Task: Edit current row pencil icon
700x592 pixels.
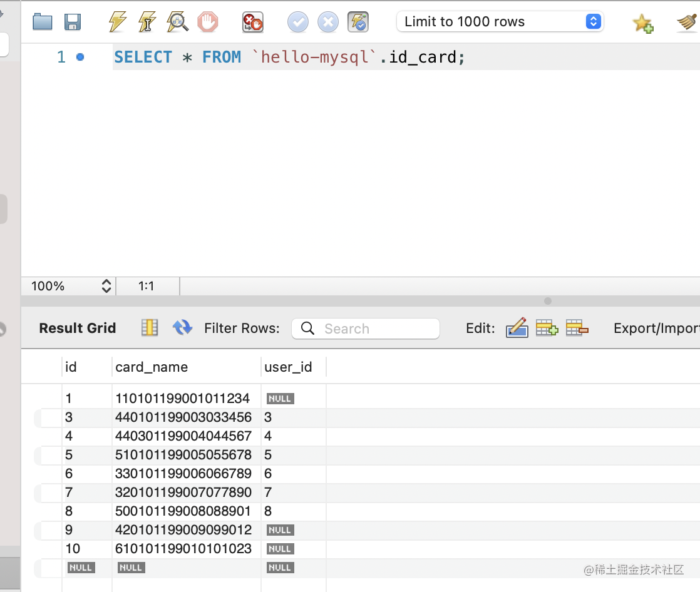Action: [517, 328]
